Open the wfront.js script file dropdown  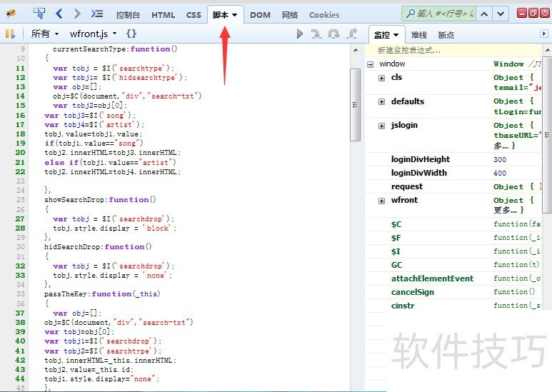point(93,34)
